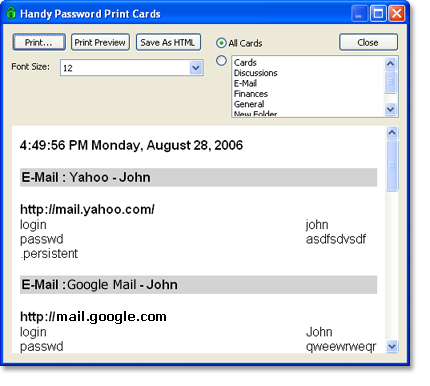Select the All Cards radio button
Viewport: 430px width, 386px height.
click(x=221, y=43)
